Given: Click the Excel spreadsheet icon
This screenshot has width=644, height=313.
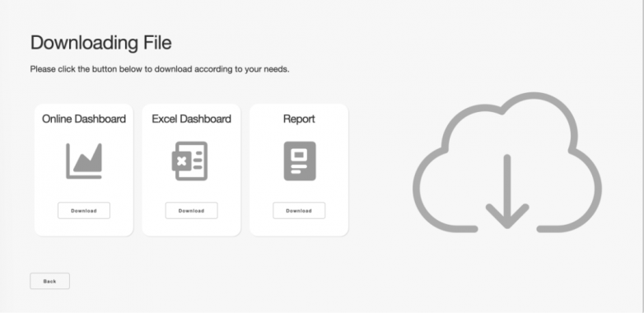Looking at the screenshot, I should pyautogui.click(x=189, y=161).
